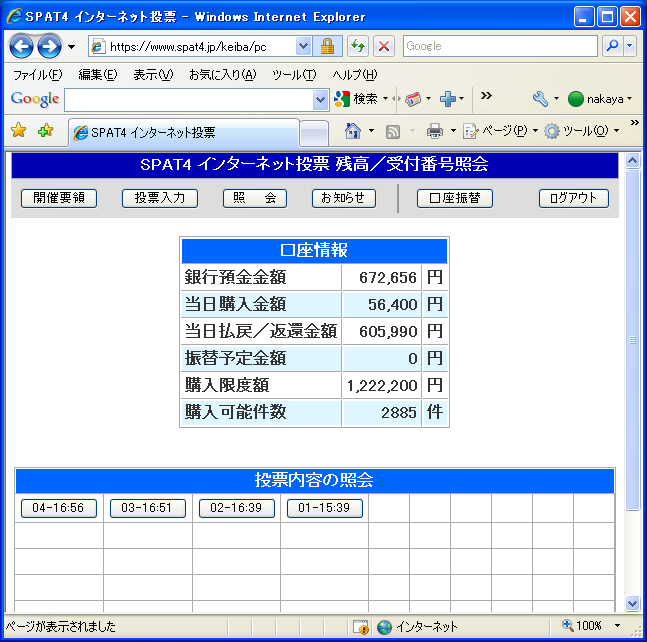The height and width of the screenshot is (642, 647).
Task: Click the Google search box in toolbar
Action: click(500, 46)
